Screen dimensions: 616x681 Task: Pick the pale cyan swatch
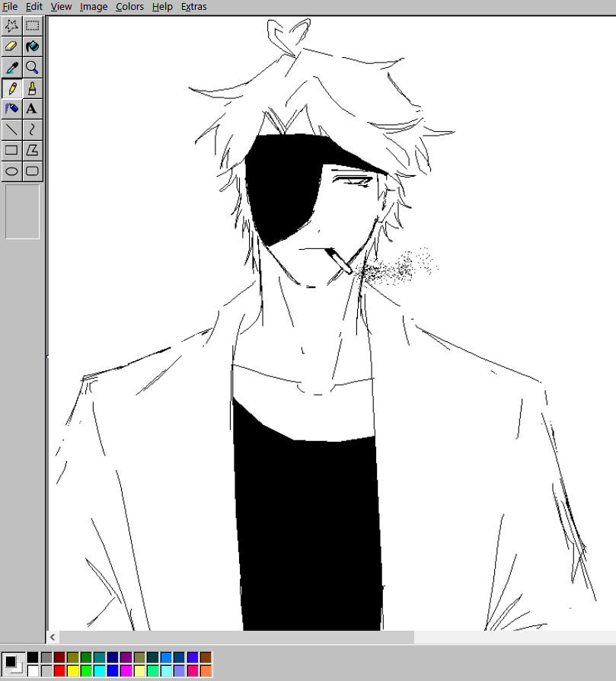click(x=166, y=671)
